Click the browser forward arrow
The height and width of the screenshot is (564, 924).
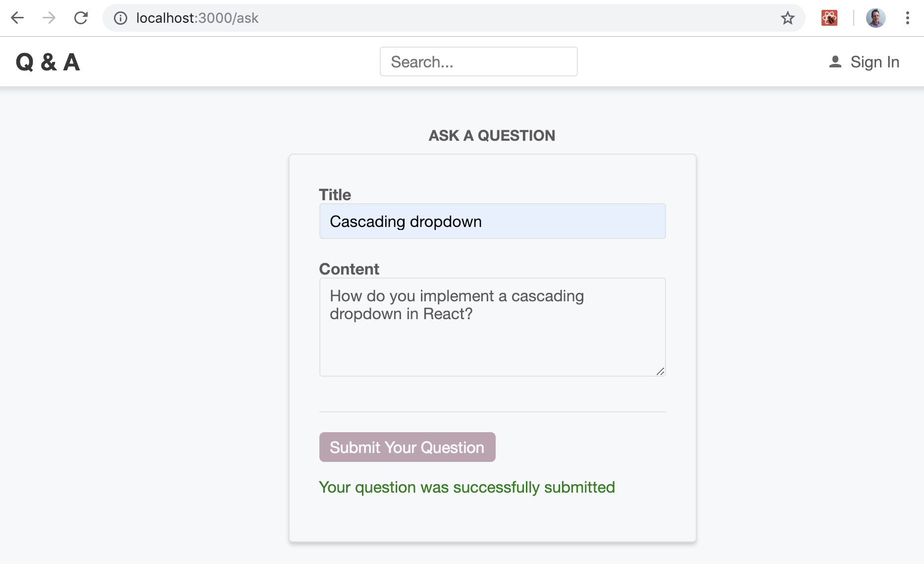[x=49, y=18]
